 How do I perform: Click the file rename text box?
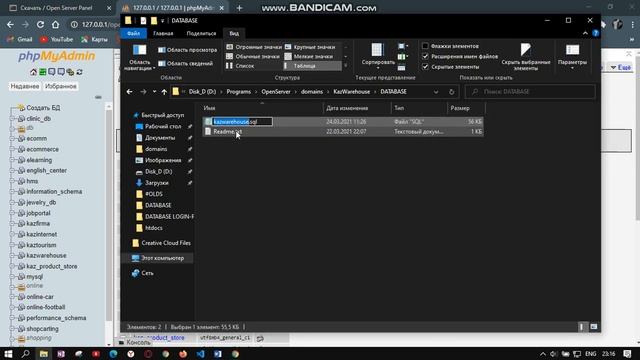click(x=242, y=122)
